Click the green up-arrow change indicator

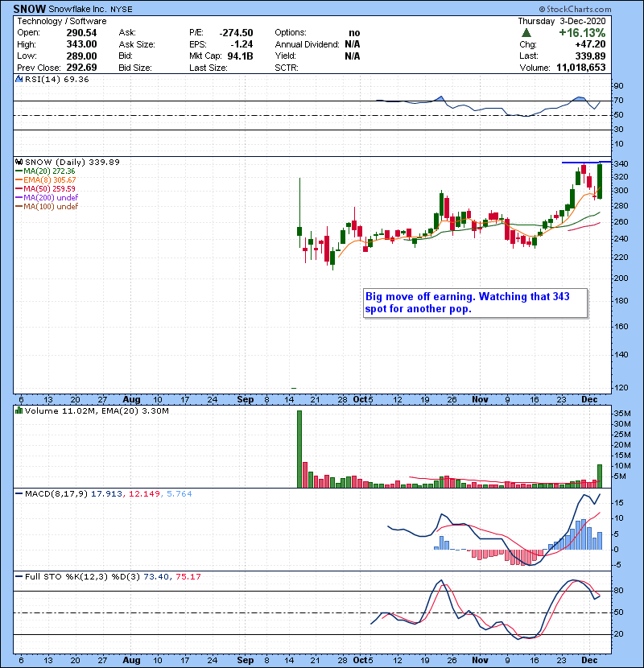pyautogui.click(x=526, y=33)
